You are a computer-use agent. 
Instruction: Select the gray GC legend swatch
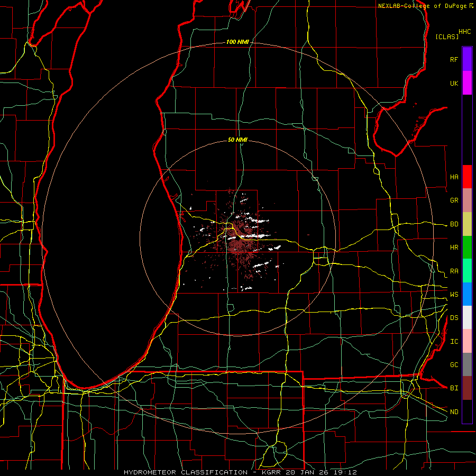pos(467,364)
